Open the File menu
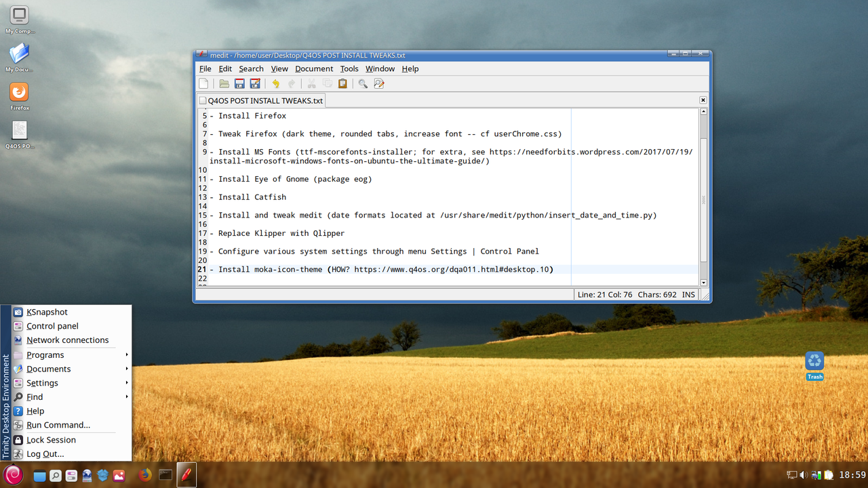Screen dimensions: 868x488 coord(205,68)
